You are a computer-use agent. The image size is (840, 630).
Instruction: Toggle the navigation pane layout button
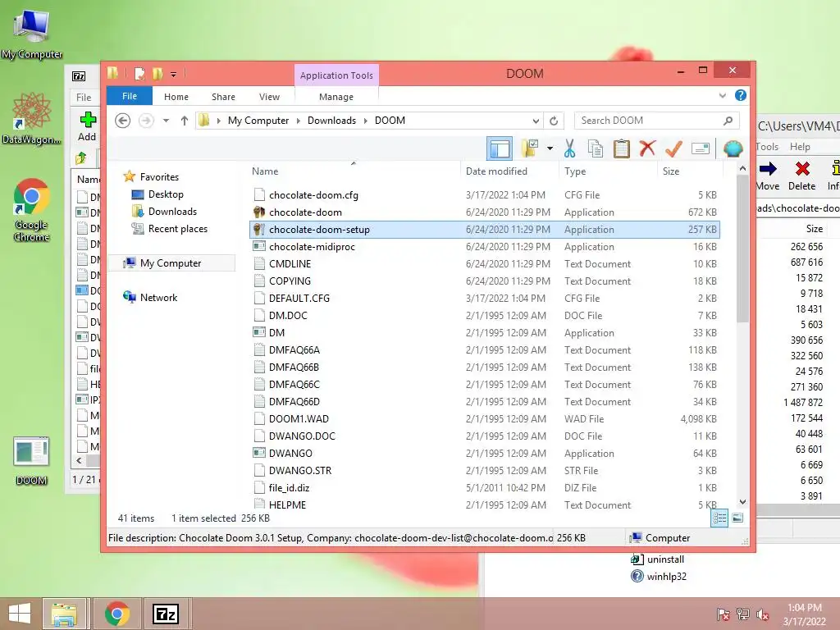click(500, 148)
